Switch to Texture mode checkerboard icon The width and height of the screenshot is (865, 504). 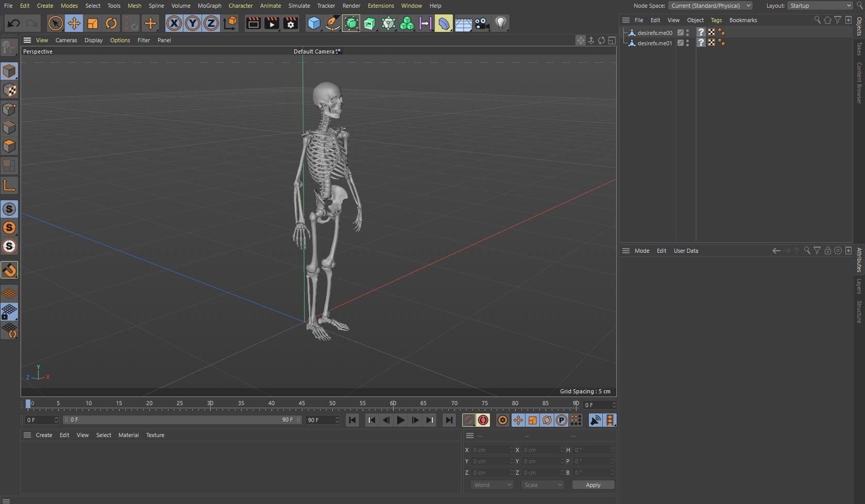[x=9, y=90]
